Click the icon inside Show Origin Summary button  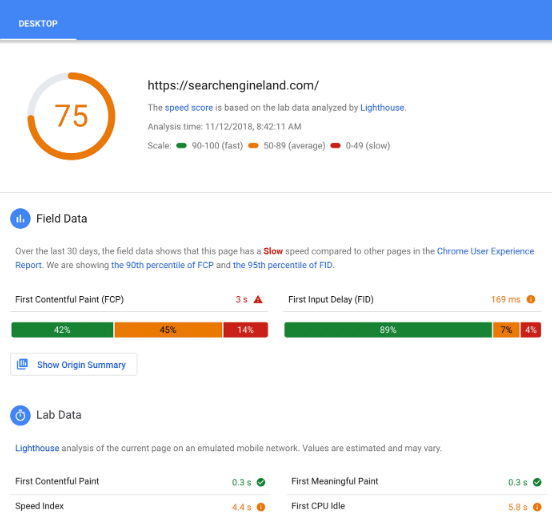[22, 364]
